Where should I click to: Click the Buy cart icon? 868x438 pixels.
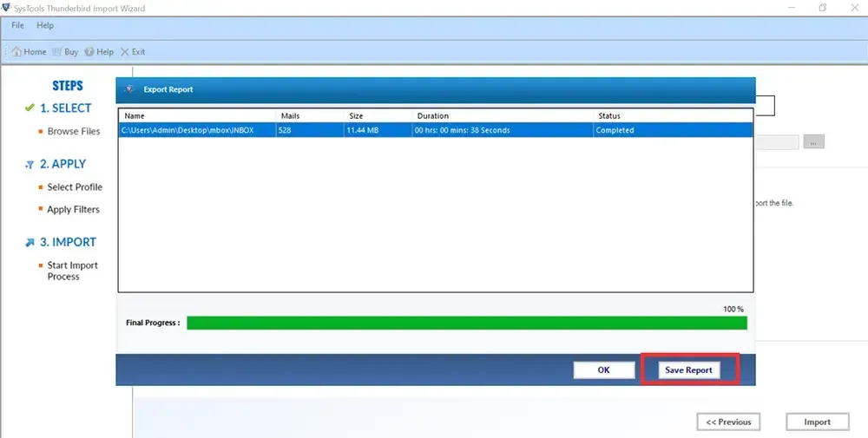57,52
